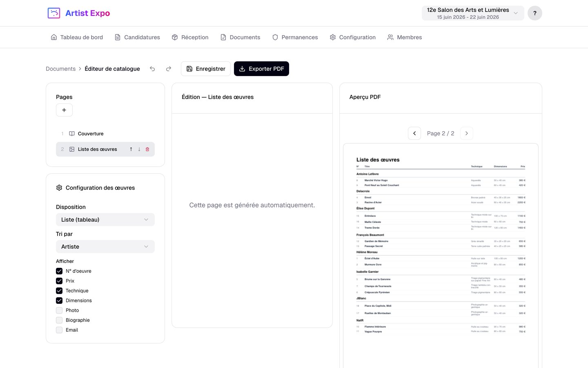The width and height of the screenshot is (588, 368).
Task: Move Liste des œuvres page up
Action: point(131,149)
